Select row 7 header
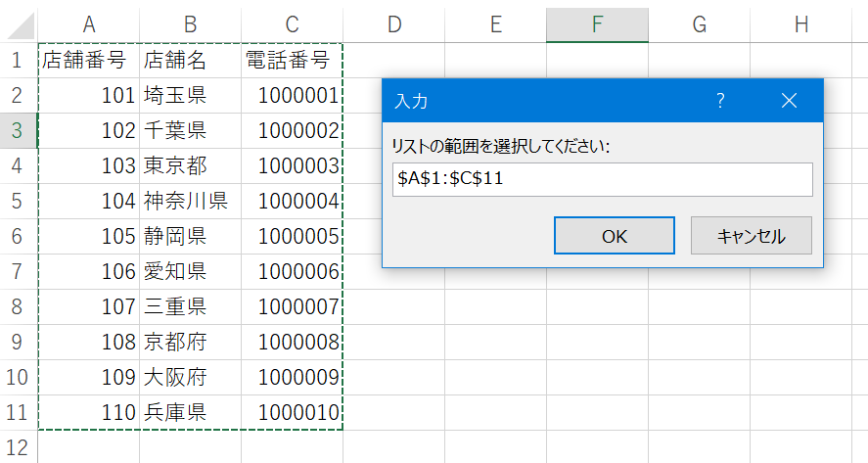This screenshot has height=463, width=868. [17, 271]
